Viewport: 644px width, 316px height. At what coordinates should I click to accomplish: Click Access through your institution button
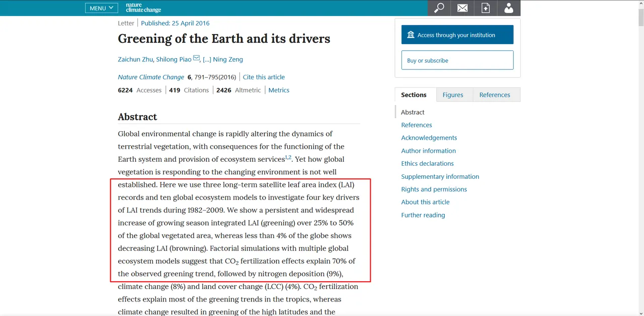click(x=457, y=35)
